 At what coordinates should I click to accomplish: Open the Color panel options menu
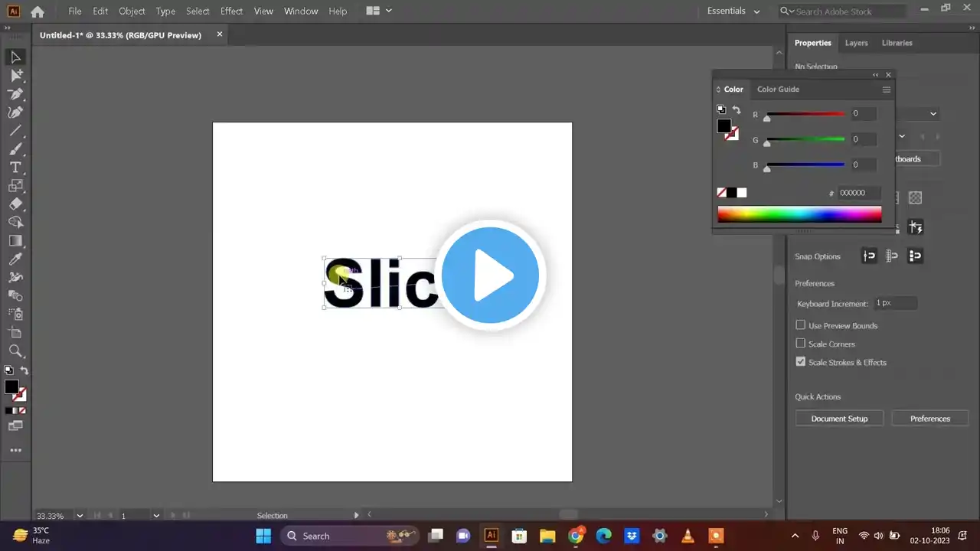(x=887, y=90)
